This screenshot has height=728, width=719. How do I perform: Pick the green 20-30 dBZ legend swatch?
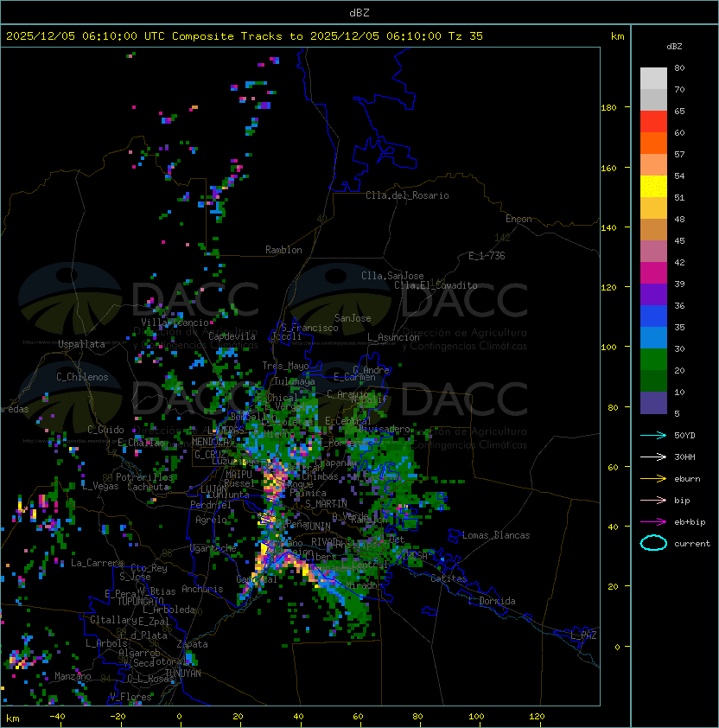click(653, 360)
